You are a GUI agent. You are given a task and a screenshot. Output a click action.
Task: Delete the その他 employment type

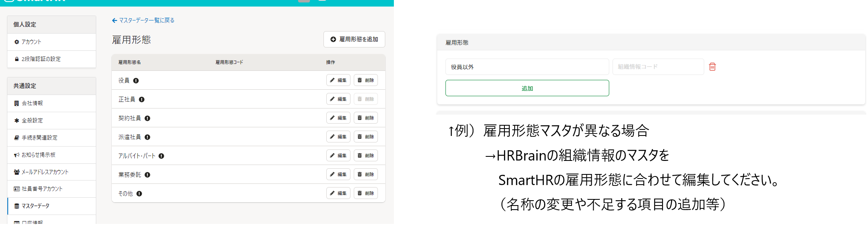tap(366, 193)
